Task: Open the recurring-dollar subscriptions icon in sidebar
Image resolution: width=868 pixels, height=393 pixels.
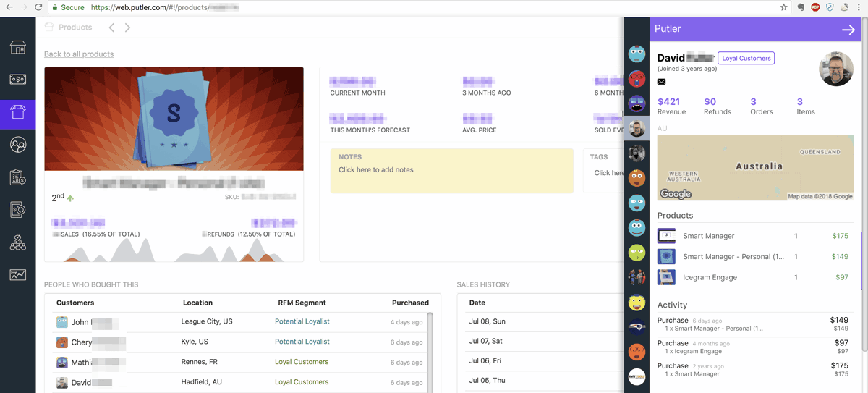Action: click(18, 210)
